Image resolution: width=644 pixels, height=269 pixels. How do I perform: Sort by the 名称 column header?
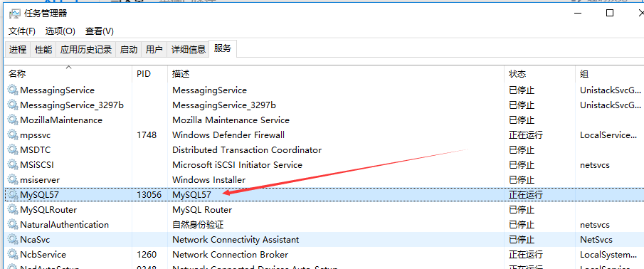[x=68, y=74]
